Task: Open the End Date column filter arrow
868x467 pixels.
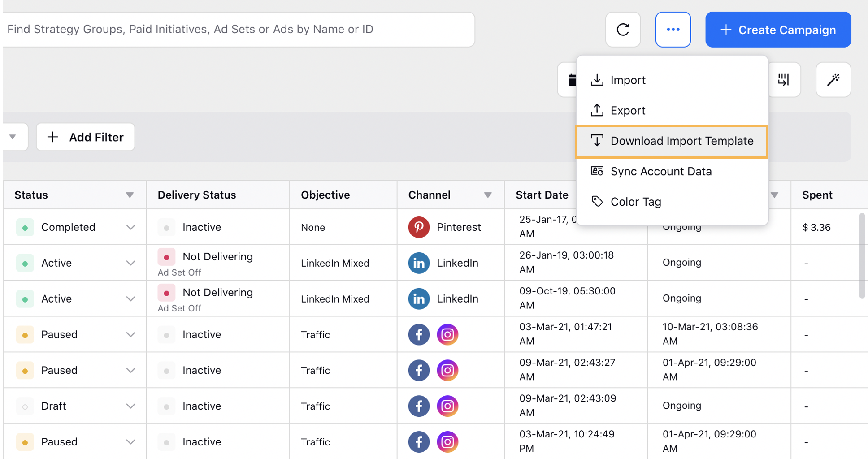Action: pos(774,195)
